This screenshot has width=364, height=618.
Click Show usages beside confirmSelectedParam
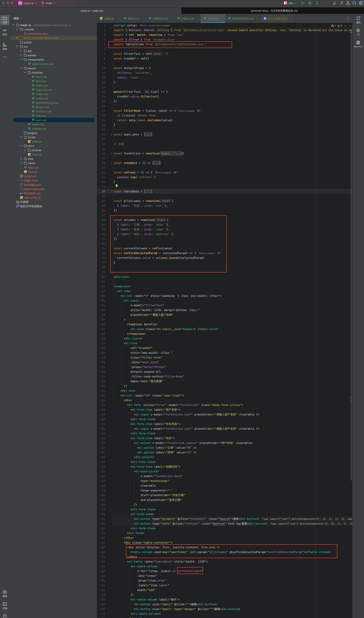(x=207, y=253)
